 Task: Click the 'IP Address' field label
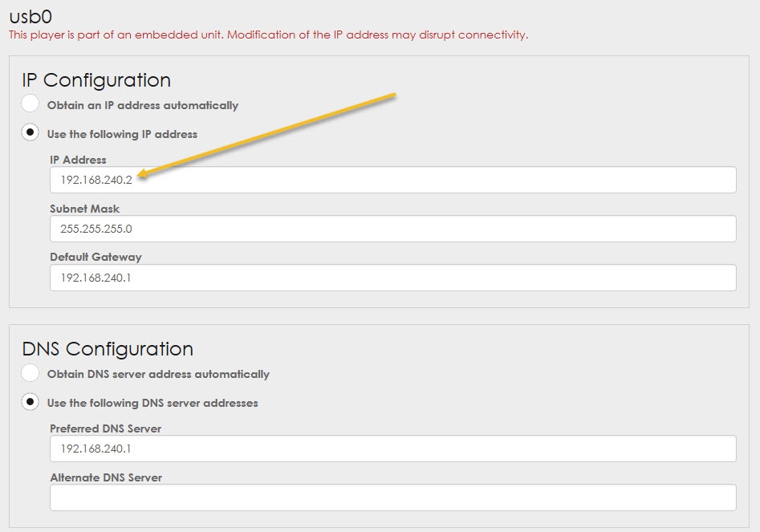[78, 160]
